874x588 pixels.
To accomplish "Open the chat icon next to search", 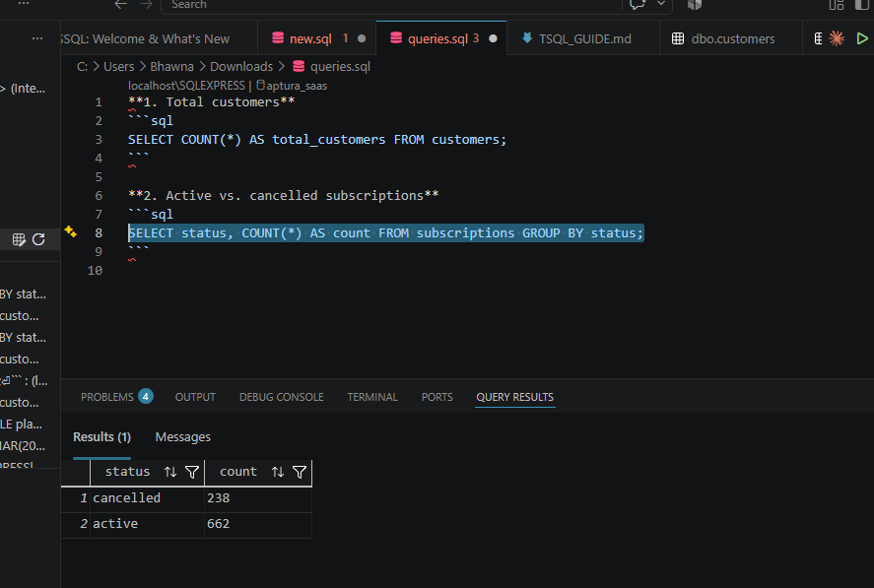I will (638, 5).
